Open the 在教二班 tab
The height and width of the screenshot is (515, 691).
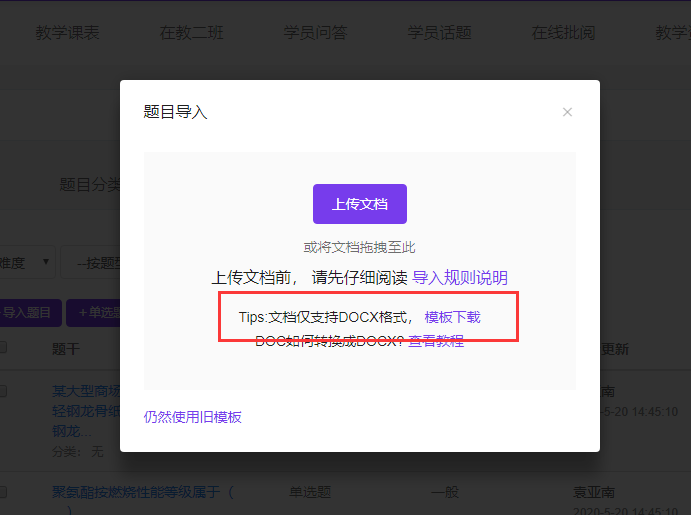click(192, 33)
